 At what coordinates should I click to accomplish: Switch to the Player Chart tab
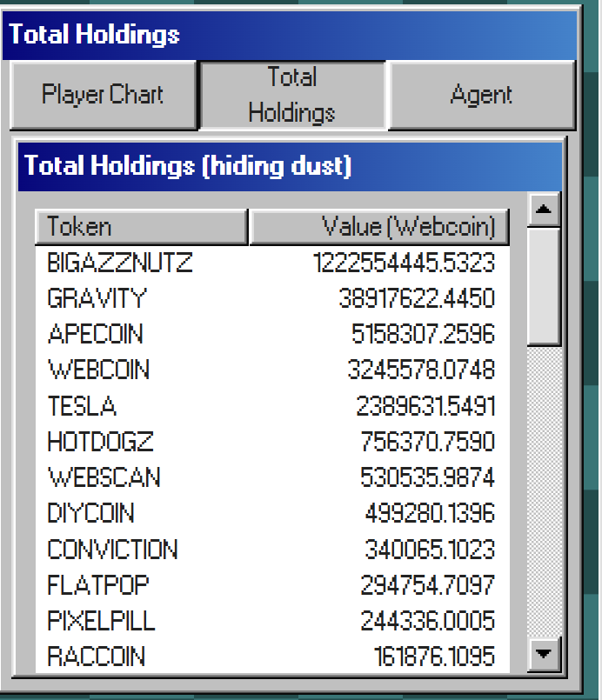(104, 95)
